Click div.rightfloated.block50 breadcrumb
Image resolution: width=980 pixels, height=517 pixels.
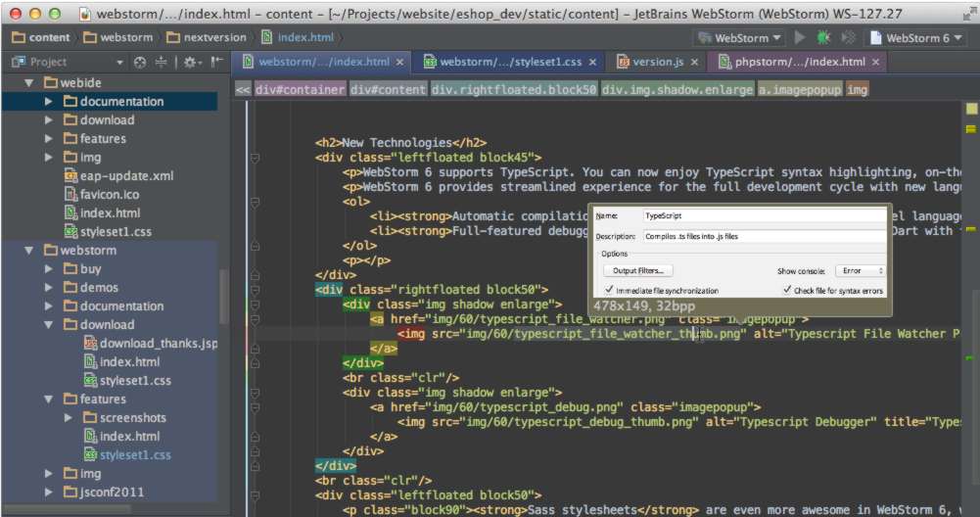[514, 89]
